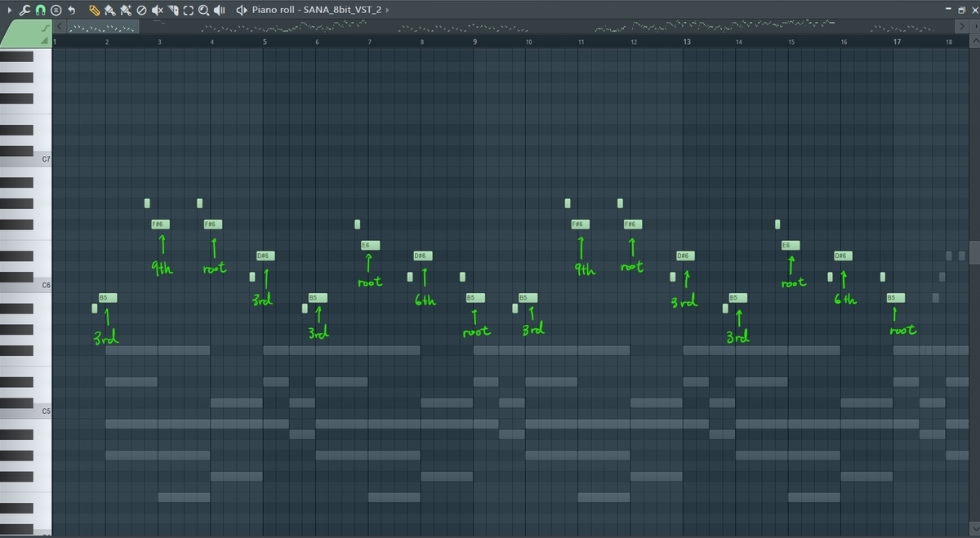
Task: Click bar 17 on the timeline ruler
Action: click(x=897, y=42)
